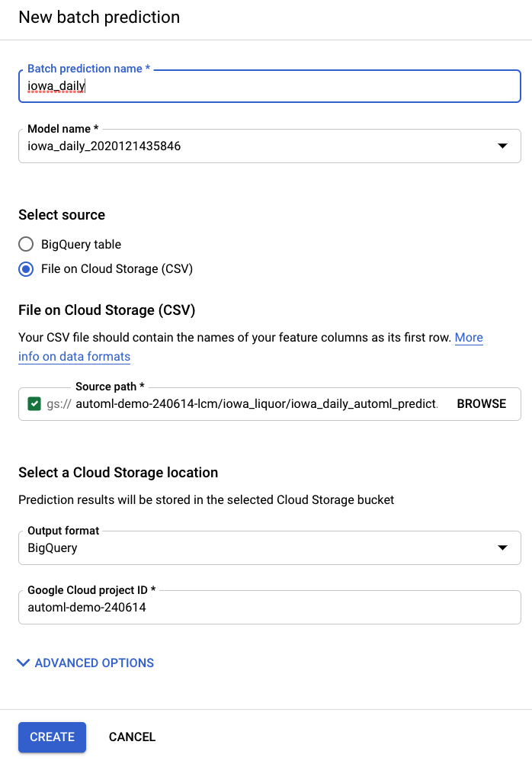Open More info on data formats link
Screen dimensions: 532x764
point(74,356)
